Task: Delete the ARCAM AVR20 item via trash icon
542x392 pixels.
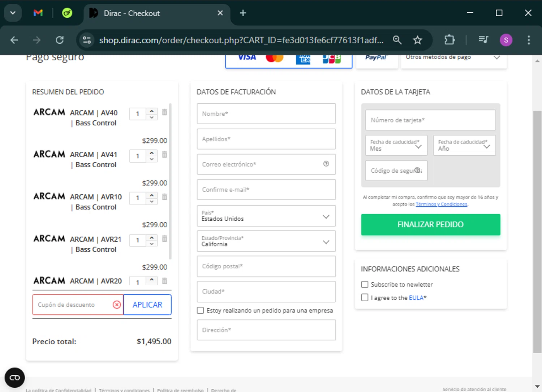Action: 164,281
